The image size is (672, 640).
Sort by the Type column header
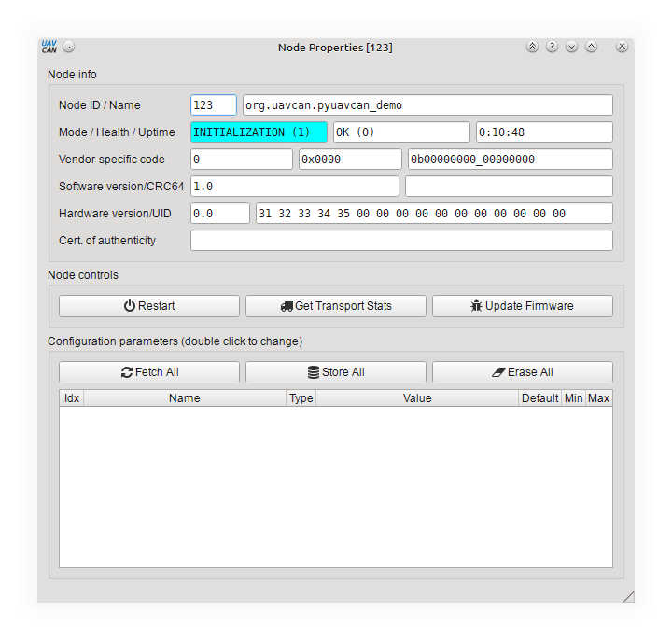coord(301,398)
